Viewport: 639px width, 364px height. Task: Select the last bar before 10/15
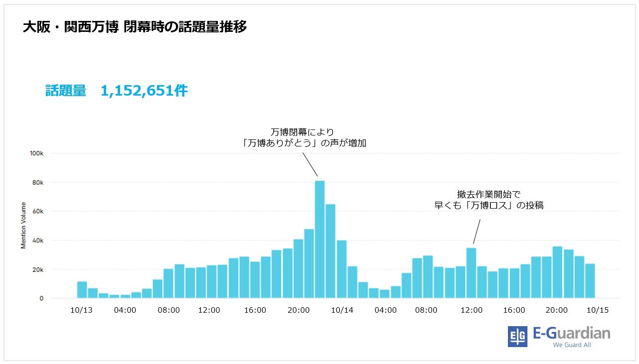(x=590, y=281)
